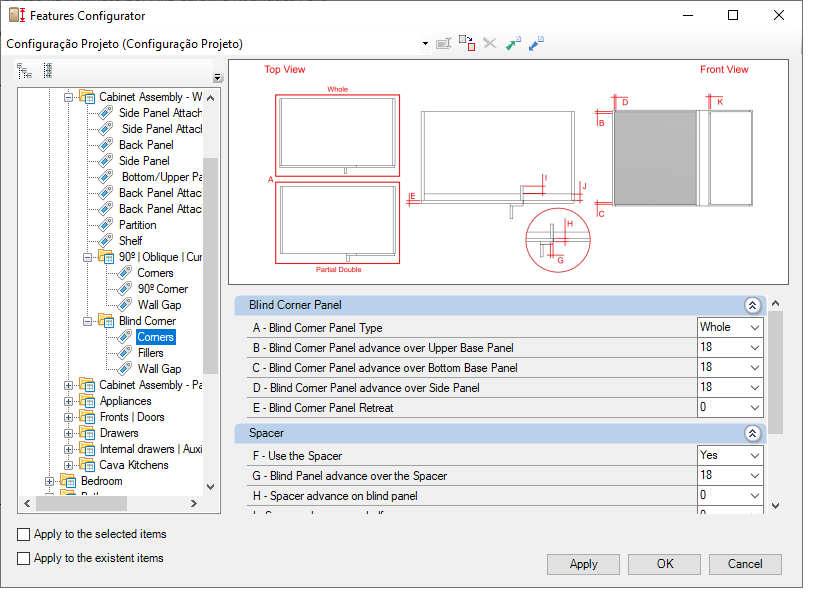The height and width of the screenshot is (598, 813).
Task: Expand the Cabinet Assembly - Pa node
Action: (x=68, y=385)
